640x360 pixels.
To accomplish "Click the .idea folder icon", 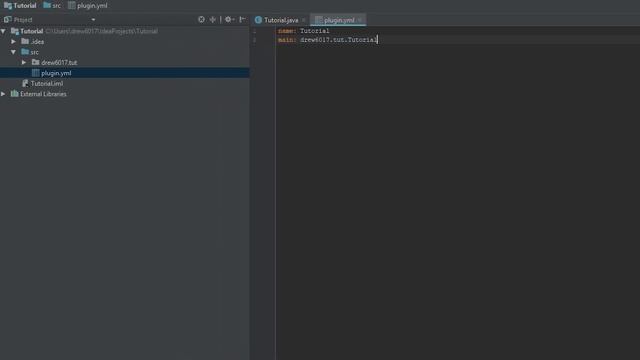I will tap(25, 41).
